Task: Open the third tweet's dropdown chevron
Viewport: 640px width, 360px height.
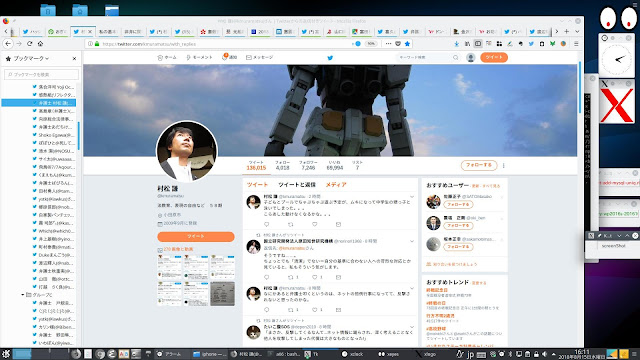Action: coord(412,288)
